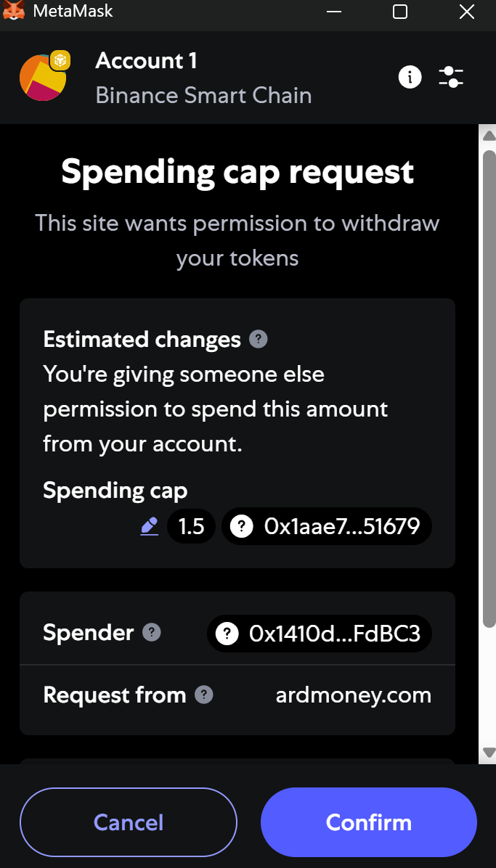The width and height of the screenshot is (496, 868).
Task: Open the help icon beside Request from
Action: 204,695
